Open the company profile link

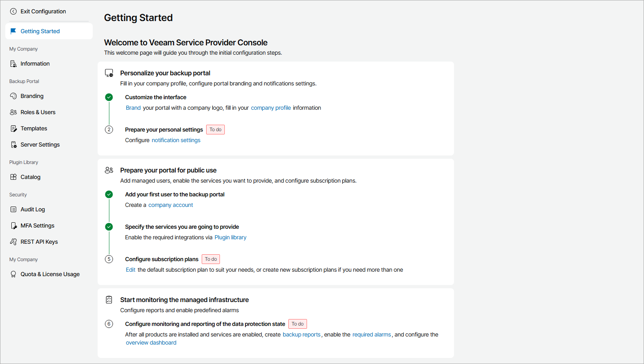pyautogui.click(x=271, y=108)
